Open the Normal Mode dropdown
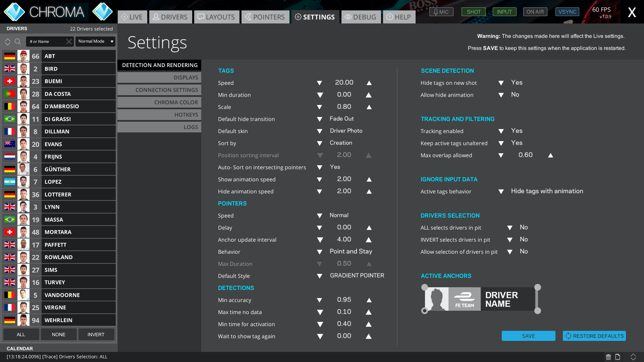 click(95, 41)
